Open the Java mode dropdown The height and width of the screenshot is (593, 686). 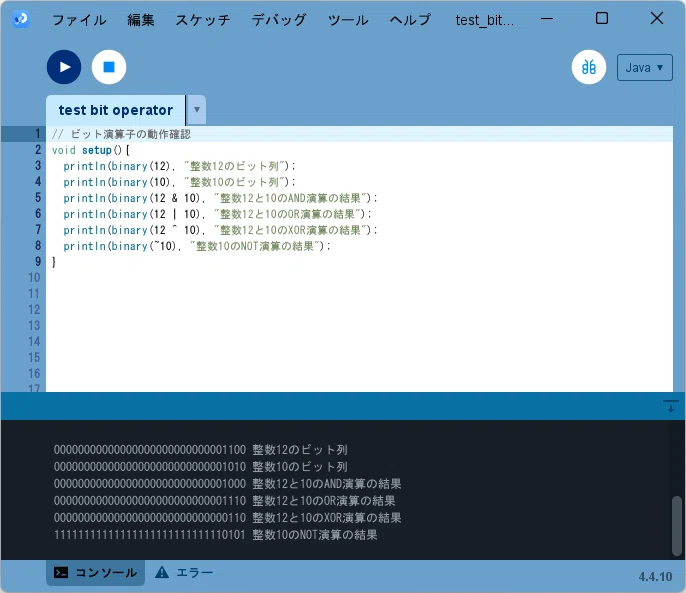(644, 67)
